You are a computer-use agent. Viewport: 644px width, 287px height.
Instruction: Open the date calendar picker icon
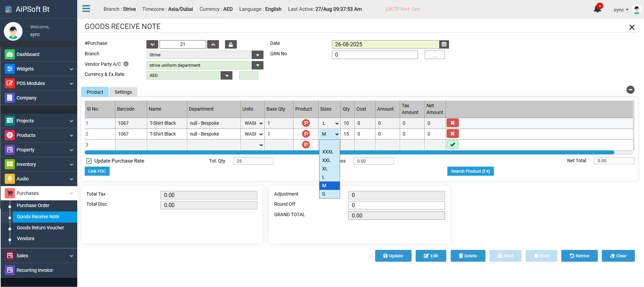(x=444, y=45)
